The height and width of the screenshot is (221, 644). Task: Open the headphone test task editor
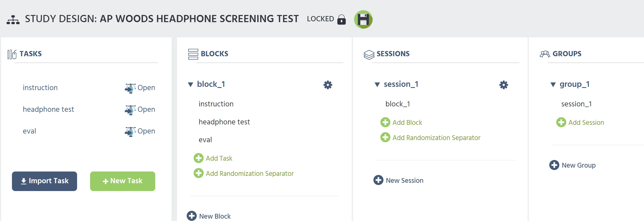click(140, 110)
